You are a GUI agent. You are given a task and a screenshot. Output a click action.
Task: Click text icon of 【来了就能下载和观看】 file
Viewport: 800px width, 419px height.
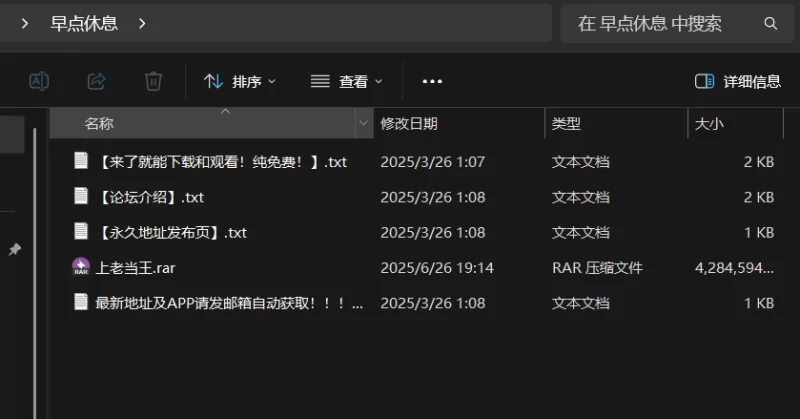81,161
